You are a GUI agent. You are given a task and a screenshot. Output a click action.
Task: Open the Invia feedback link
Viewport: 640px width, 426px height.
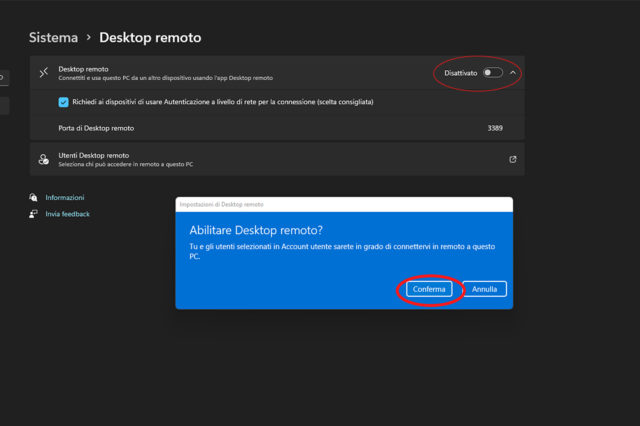pyautogui.click(x=68, y=214)
